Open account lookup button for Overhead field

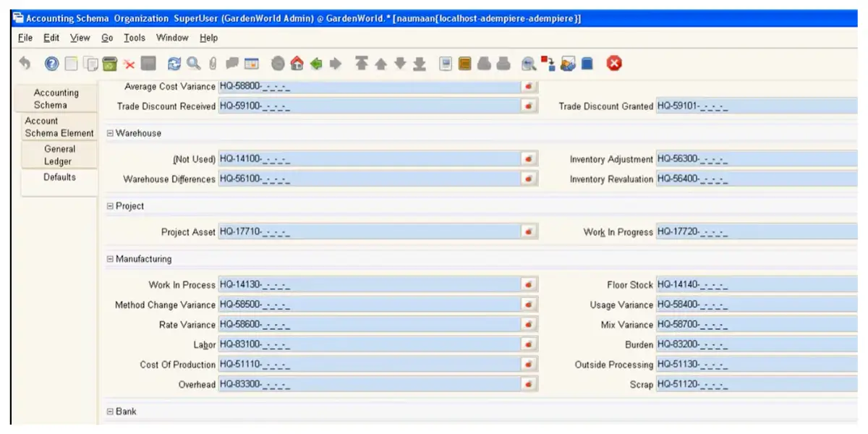click(x=529, y=385)
